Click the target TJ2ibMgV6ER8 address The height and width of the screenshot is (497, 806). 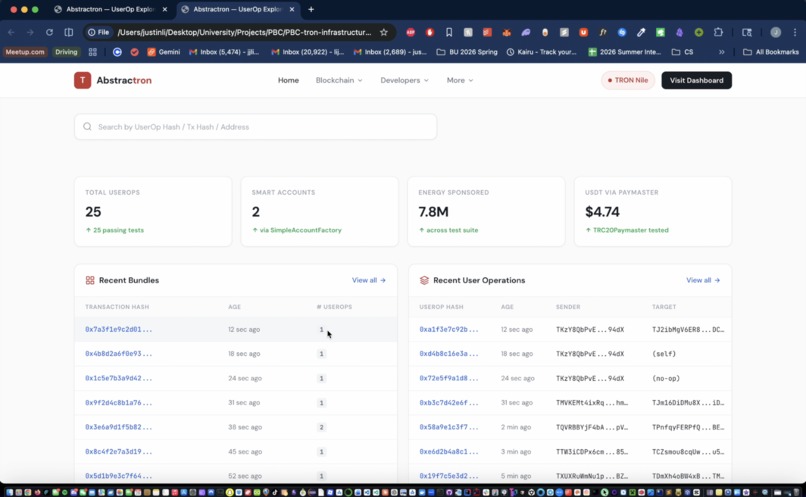pos(688,329)
